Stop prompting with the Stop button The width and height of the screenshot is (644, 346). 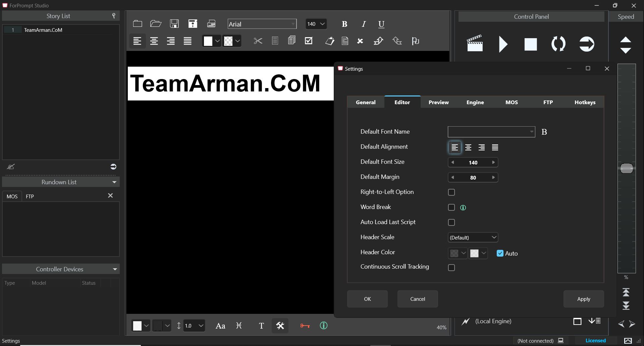click(531, 44)
